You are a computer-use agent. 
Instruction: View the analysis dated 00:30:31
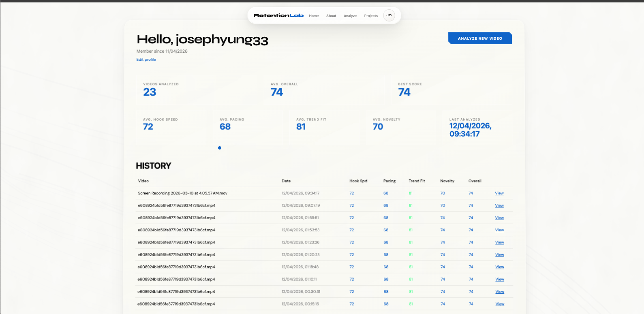pos(499,292)
